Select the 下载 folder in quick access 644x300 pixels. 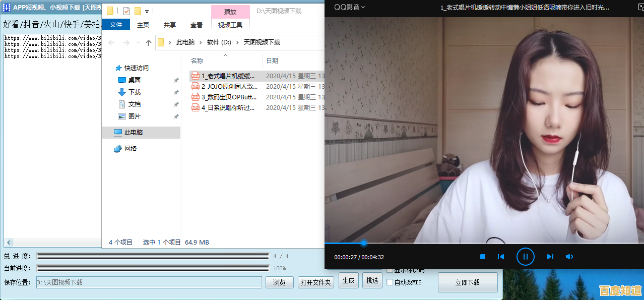pyautogui.click(x=134, y=92)
